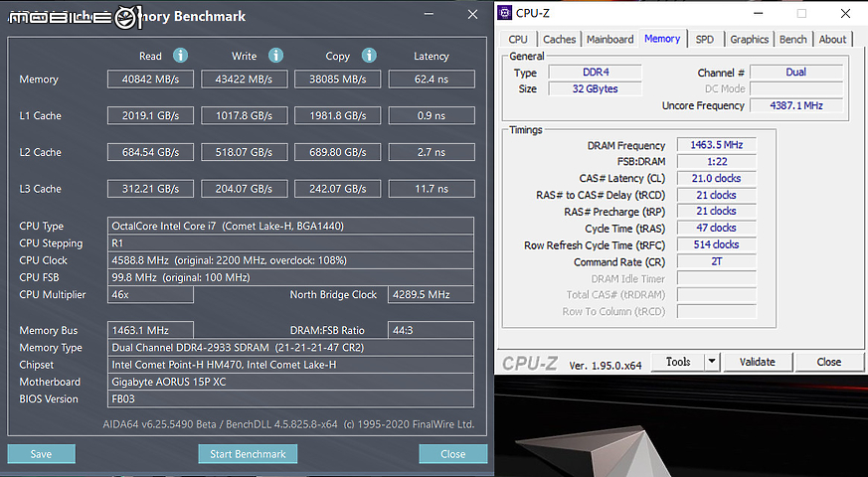Click the Write info icon
The height and width of the screenshot is (477, 868).
(275, 56)
